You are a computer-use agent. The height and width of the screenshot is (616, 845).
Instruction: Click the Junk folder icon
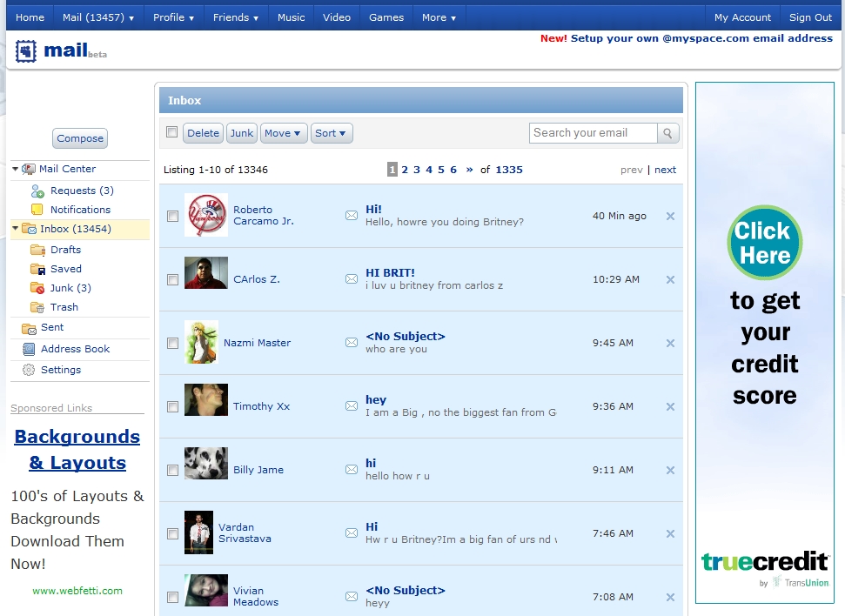[37, 288]
